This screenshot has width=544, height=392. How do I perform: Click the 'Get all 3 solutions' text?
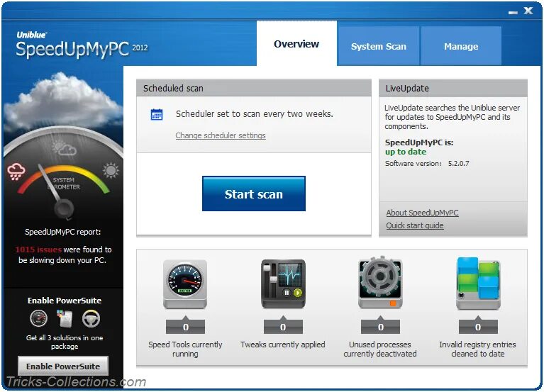point(65,342)
